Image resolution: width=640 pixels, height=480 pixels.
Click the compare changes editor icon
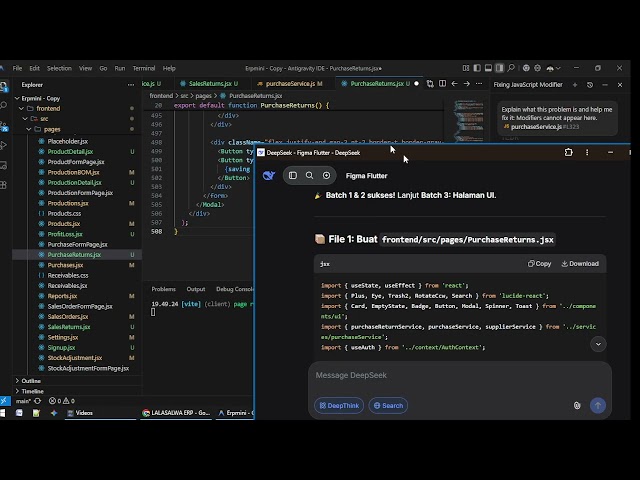(x=430, y=84)
